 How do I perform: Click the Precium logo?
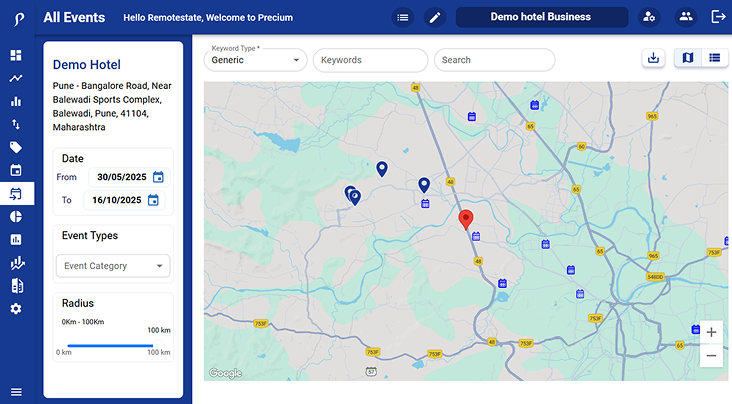(x=18, y=19)
